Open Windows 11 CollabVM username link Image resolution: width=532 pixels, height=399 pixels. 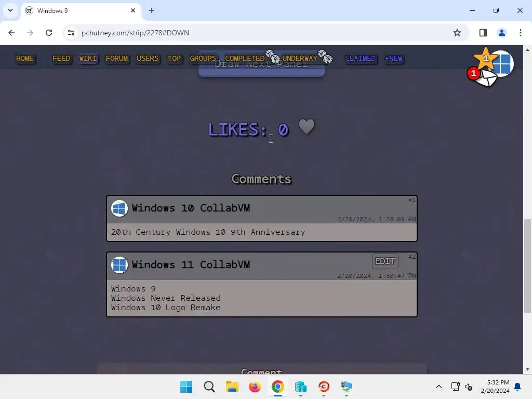[x=191, y=264]
